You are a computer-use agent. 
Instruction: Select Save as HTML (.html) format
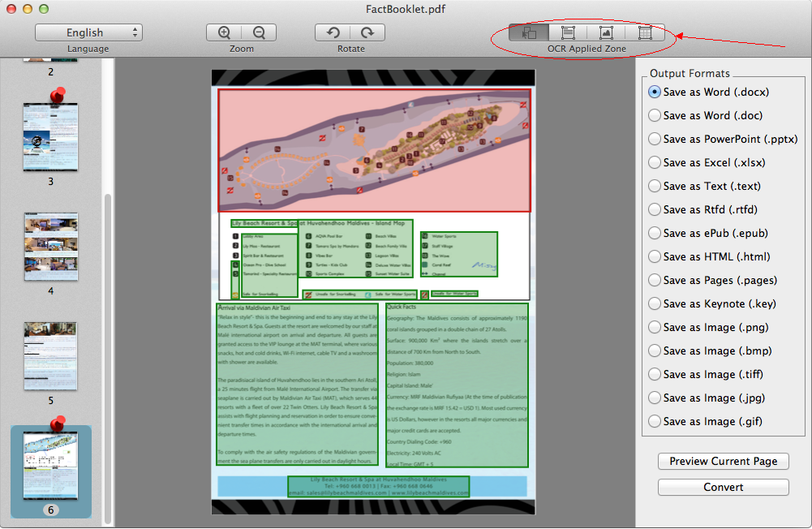(654, 256)
